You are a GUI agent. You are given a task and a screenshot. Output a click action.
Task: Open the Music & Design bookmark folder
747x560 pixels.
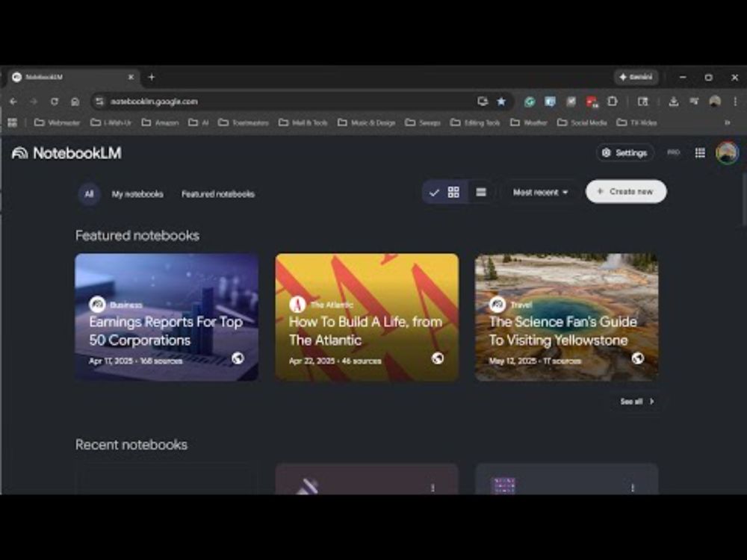366,122
